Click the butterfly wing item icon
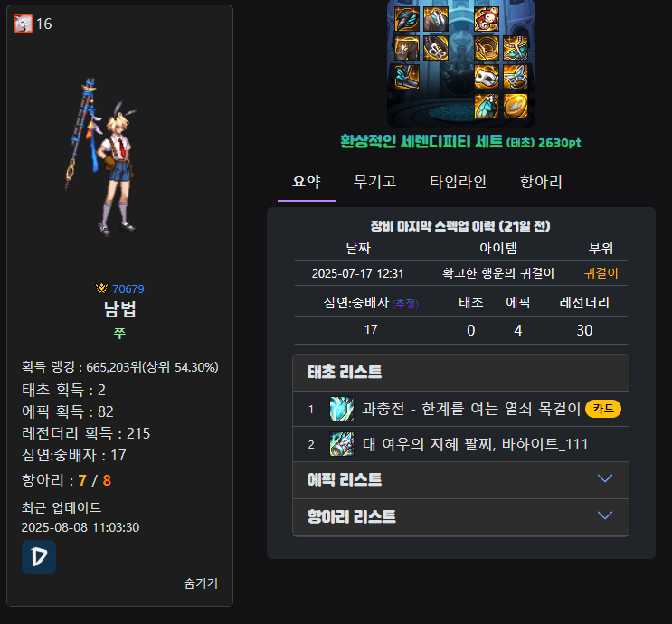The height and width of the screenshot is (624, 672). click(x=487, y=106)
